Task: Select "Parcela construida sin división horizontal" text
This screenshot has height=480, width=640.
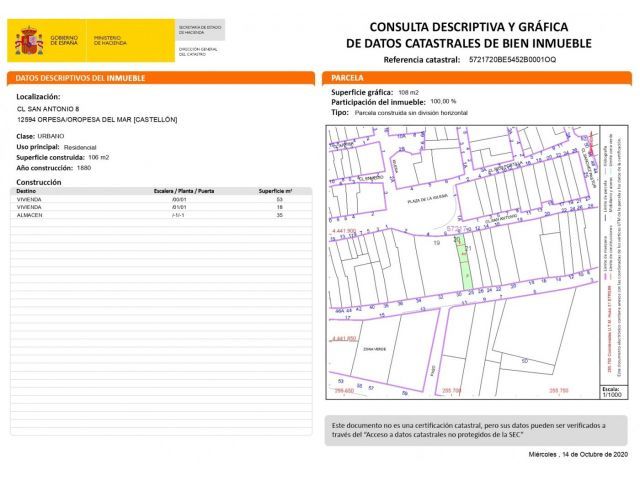Action: 411,113
